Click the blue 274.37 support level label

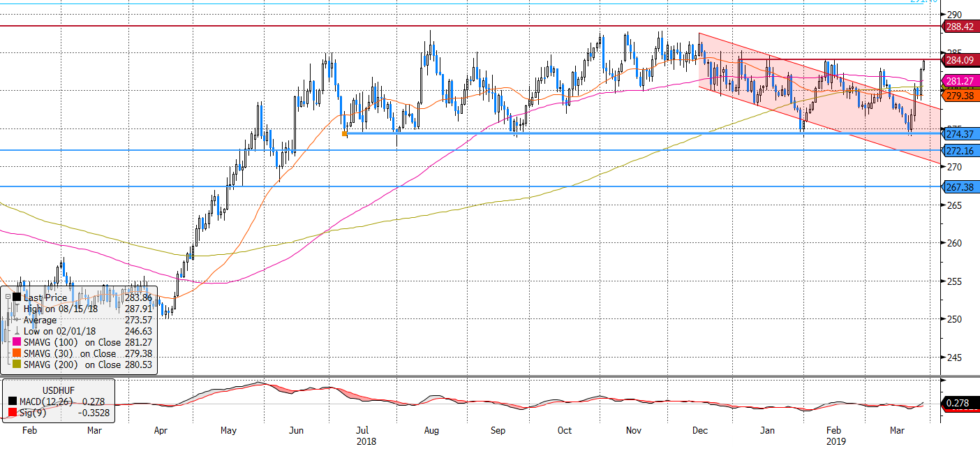[x=962, y=134]
